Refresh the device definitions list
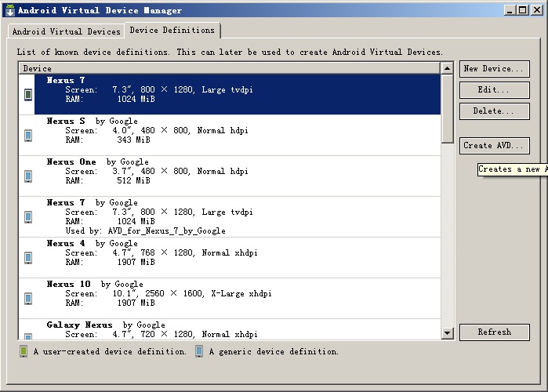This screenshot has height=392, width=548. click(494, 332)
